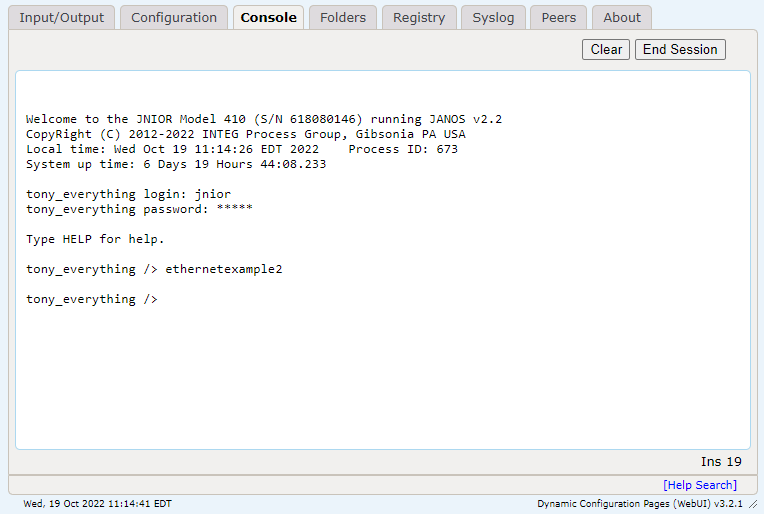The height and width of the screenshot is (514, 764).
Task: Click the 'Type HELP for help' line
Action: 95,239
